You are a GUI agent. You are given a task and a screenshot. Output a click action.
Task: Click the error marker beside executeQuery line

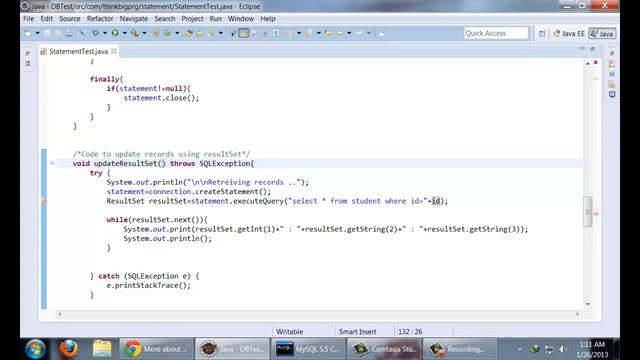pyautogui.click(x=44, y=201)
